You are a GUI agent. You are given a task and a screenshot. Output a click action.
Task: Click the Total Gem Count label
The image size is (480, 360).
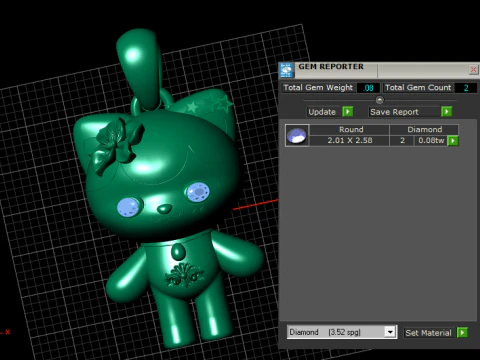click(x=418, y=87)
